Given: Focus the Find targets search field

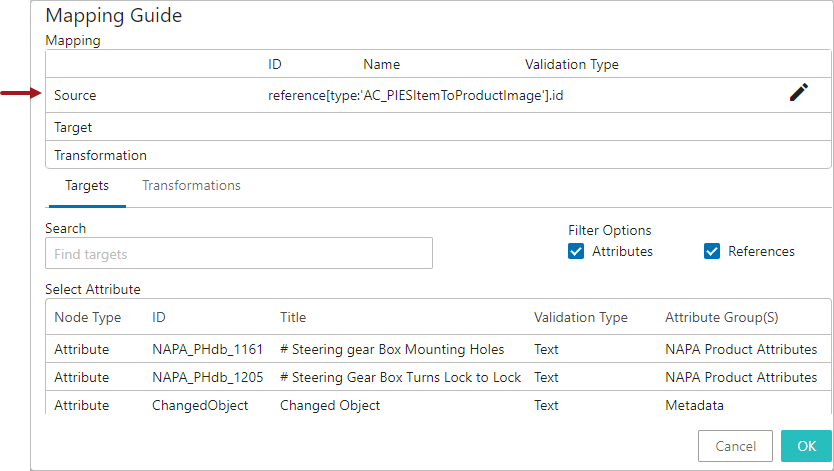Looking at the screenshot, I should click(x=239, y=254).
